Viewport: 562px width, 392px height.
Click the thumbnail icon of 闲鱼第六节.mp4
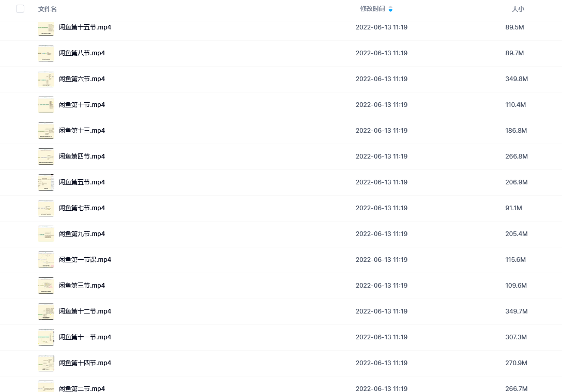point(46,79)
